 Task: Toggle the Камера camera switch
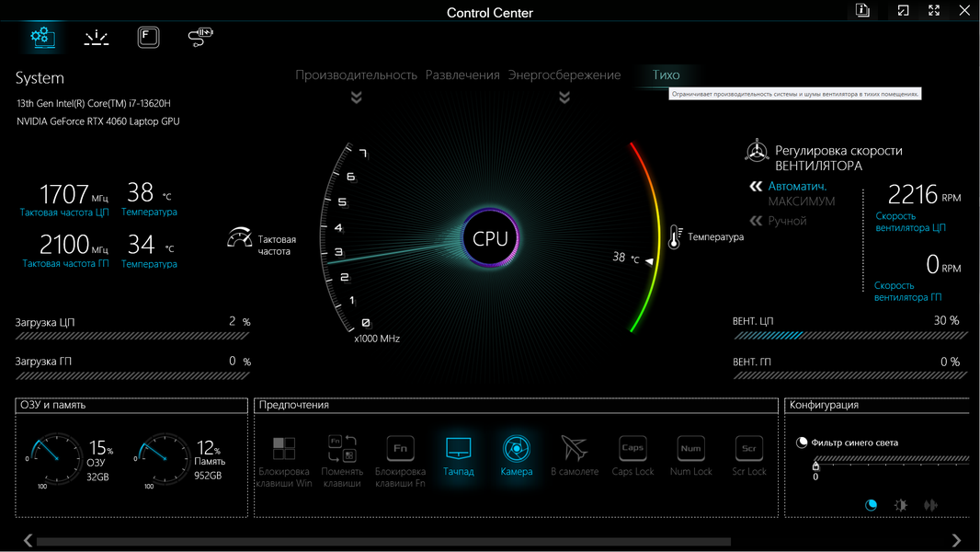coord(517,455)
